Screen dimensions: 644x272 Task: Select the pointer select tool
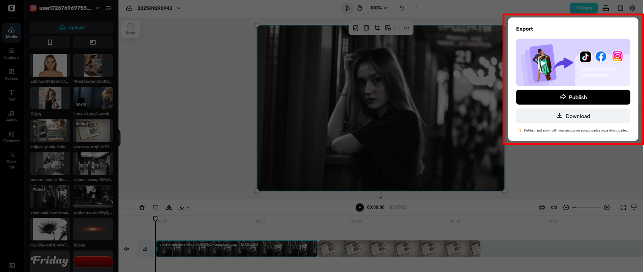[x=348, y=8]
